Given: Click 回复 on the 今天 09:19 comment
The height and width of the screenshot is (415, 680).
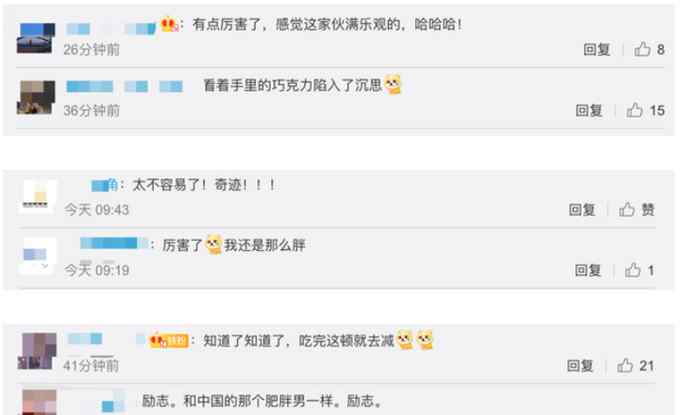Looking at the screenshot, I should (588, 271).
